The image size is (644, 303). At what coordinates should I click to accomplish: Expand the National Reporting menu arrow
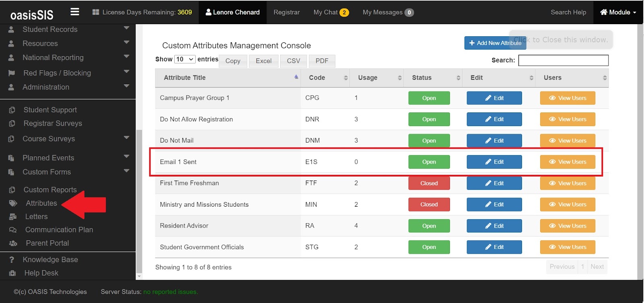[126, 56]
